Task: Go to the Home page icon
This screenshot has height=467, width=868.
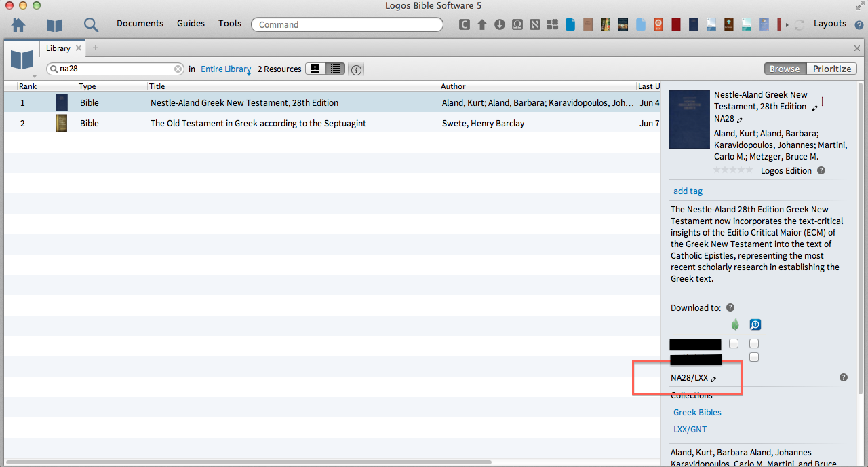Action: coord(18,25)
